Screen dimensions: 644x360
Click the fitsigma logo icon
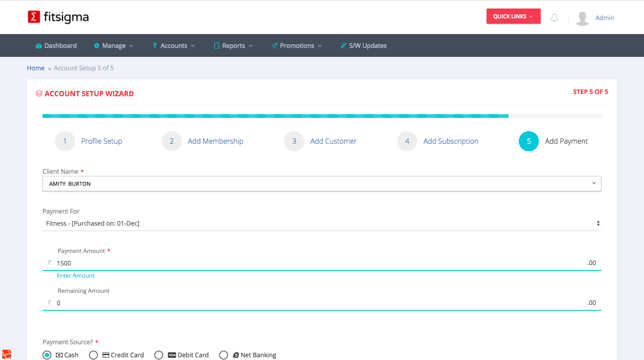tap(34, 17)
